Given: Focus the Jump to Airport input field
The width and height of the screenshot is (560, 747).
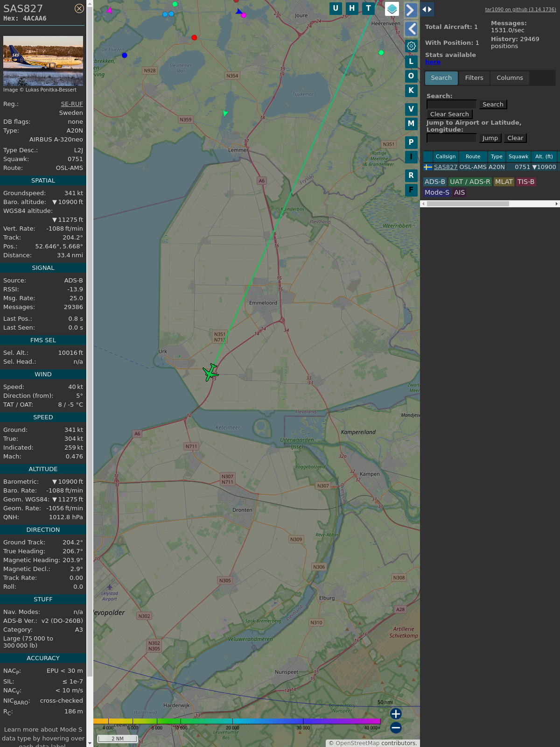Looking at the screenshot, I should [x=451, y=138].
